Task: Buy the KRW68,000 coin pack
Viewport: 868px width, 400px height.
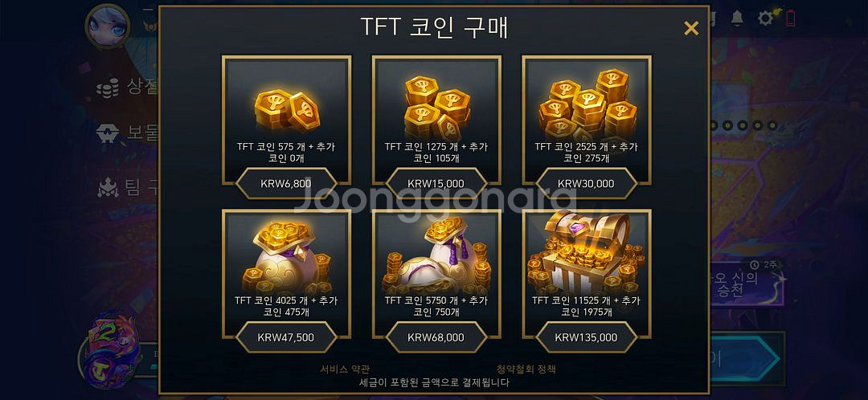Action: [436, 337]
